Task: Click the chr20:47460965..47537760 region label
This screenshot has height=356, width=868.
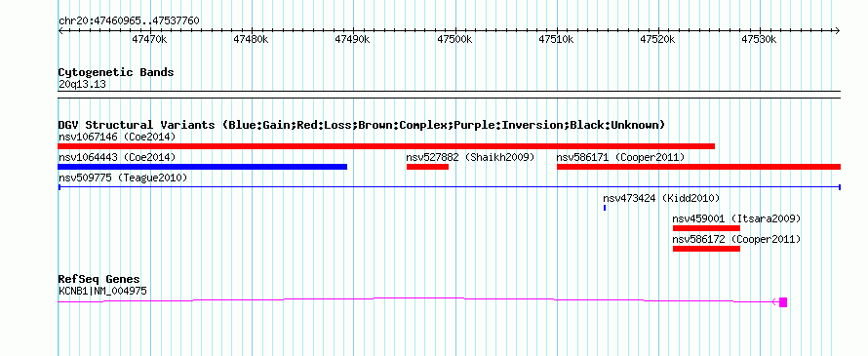Action: pos(129,21)
